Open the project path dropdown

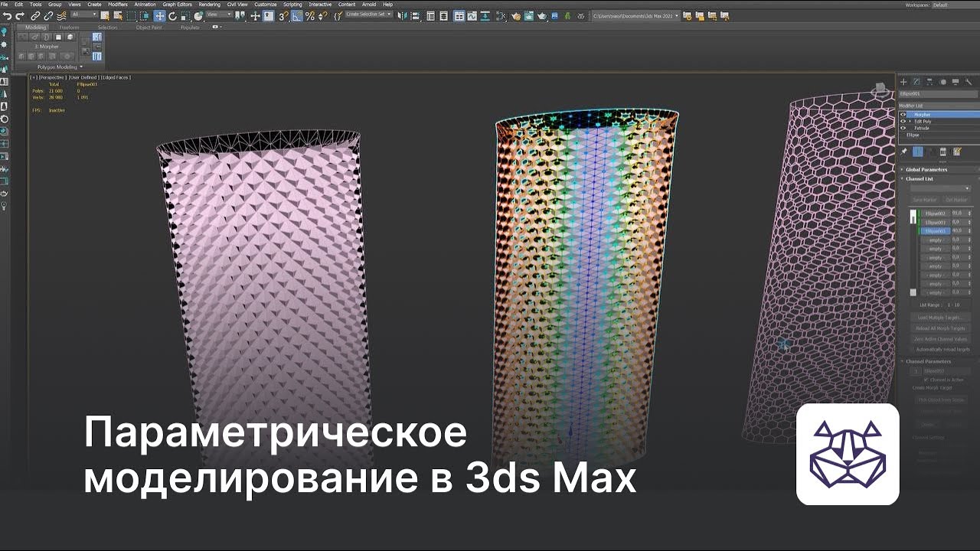635,16
